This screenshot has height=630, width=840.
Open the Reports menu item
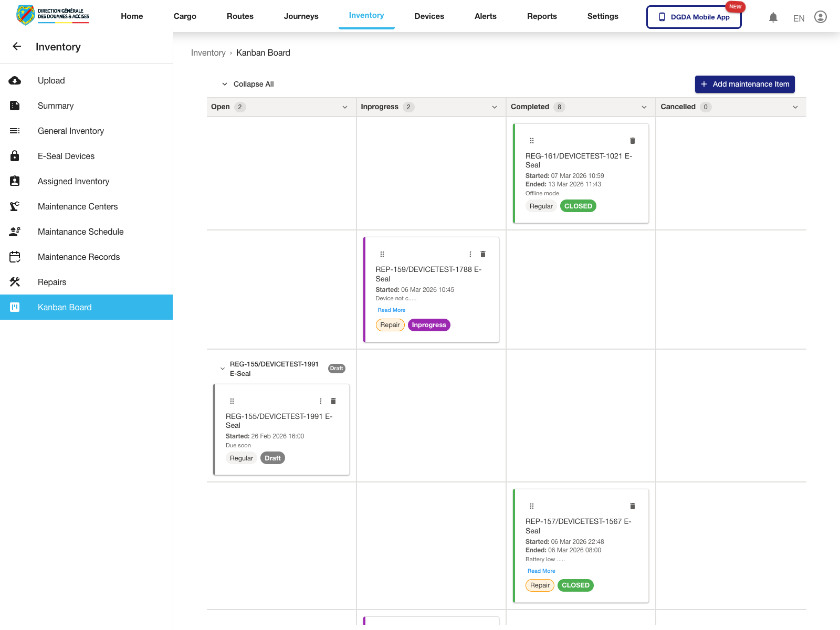coord(542,16)
